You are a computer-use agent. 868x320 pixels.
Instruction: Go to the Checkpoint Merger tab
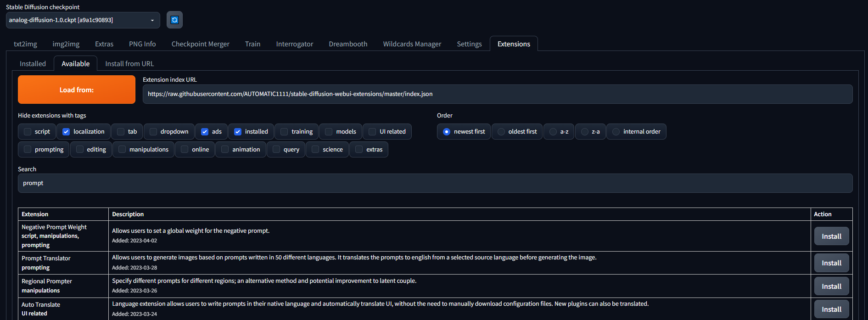(201, 44)
